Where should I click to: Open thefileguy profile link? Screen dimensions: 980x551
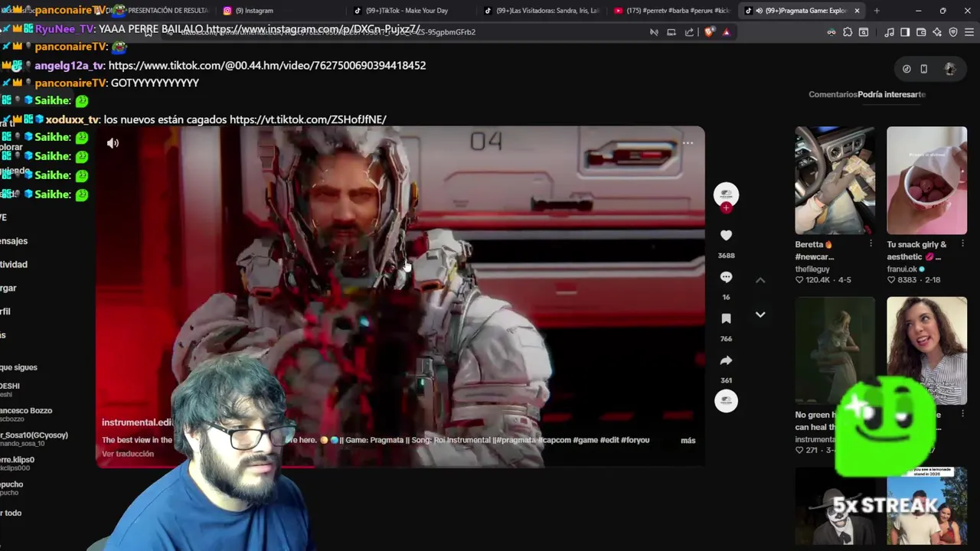pos(812,269)
